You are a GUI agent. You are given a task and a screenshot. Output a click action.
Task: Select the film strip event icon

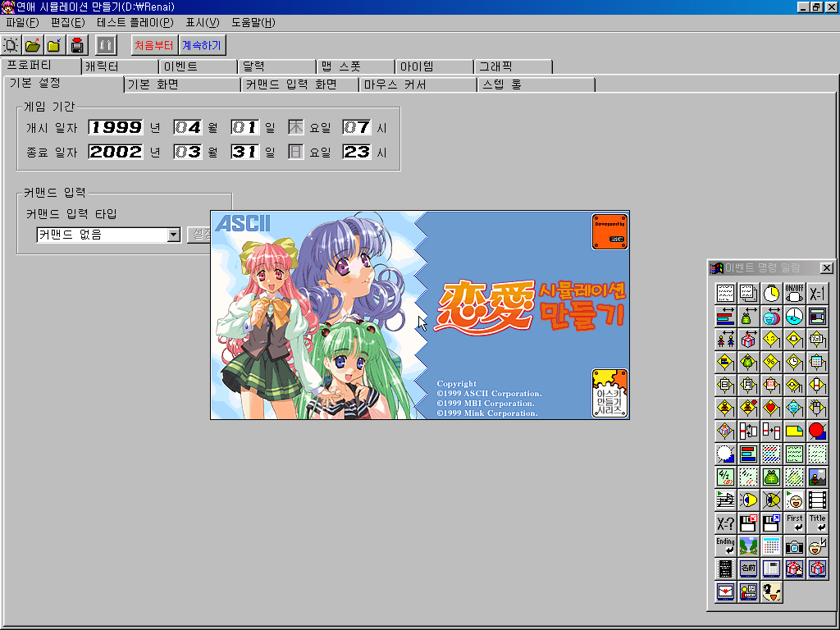click(x=817, y=500)
